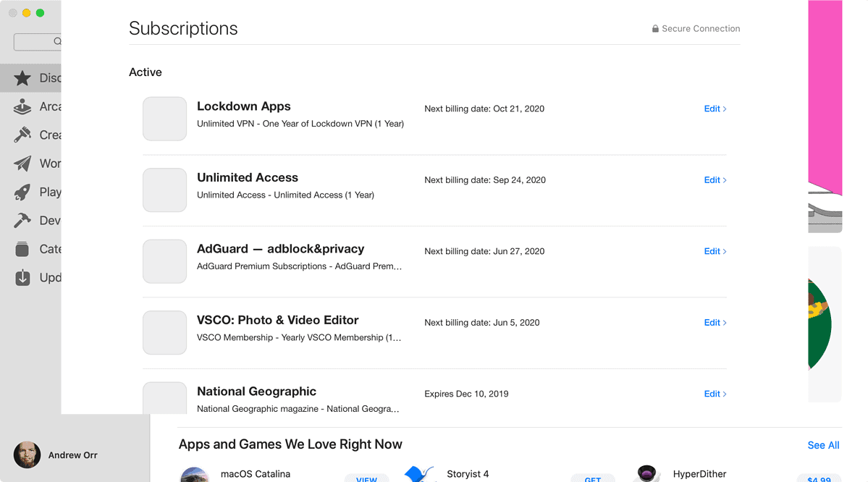This screenshot has height=482, width=868.
Task: Click the VSCO app icon placeholder
Action: pos(165,333)
